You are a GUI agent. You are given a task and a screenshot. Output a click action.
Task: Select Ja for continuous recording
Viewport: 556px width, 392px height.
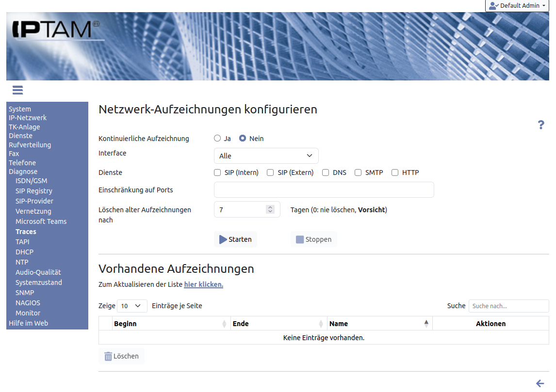click(217, 139)
